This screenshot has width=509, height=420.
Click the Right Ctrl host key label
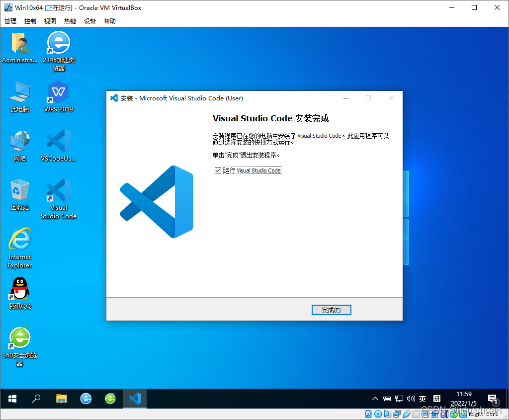[x=483, y=414]
